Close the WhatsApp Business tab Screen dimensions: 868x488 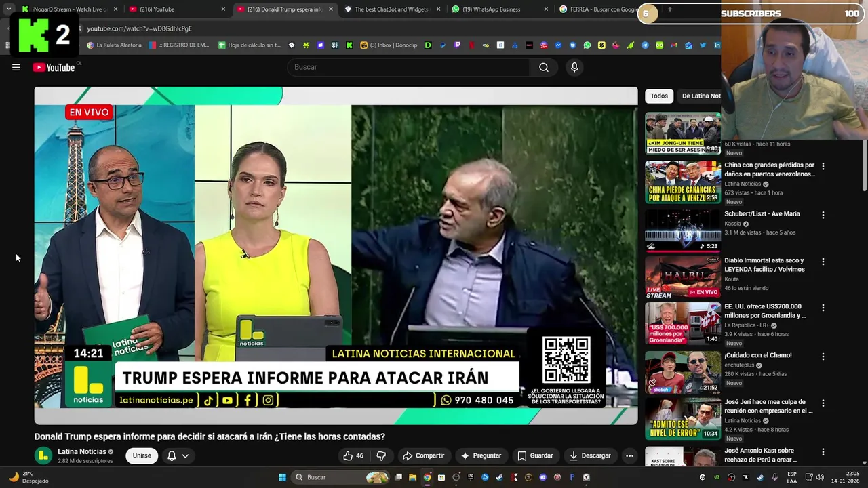546,9
